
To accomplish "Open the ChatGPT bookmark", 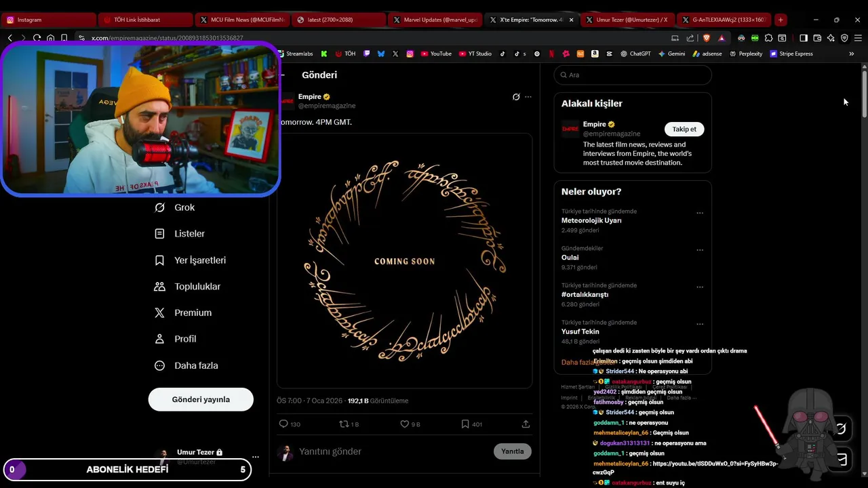I will (635, 54).
